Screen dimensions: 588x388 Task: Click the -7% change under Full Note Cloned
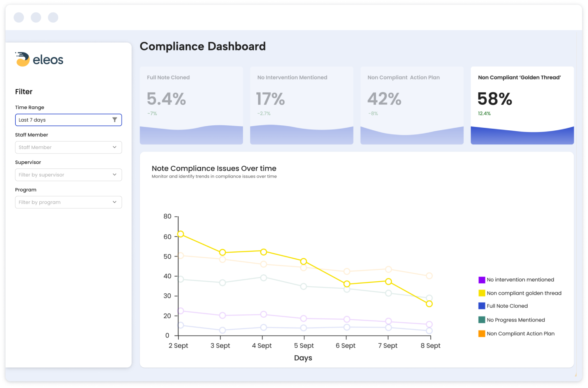pyautogui.click(x=152, y=113)
